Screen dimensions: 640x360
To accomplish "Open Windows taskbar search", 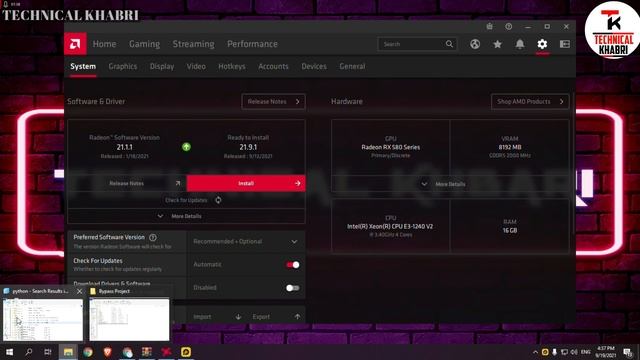I will (x=29, y=352).
